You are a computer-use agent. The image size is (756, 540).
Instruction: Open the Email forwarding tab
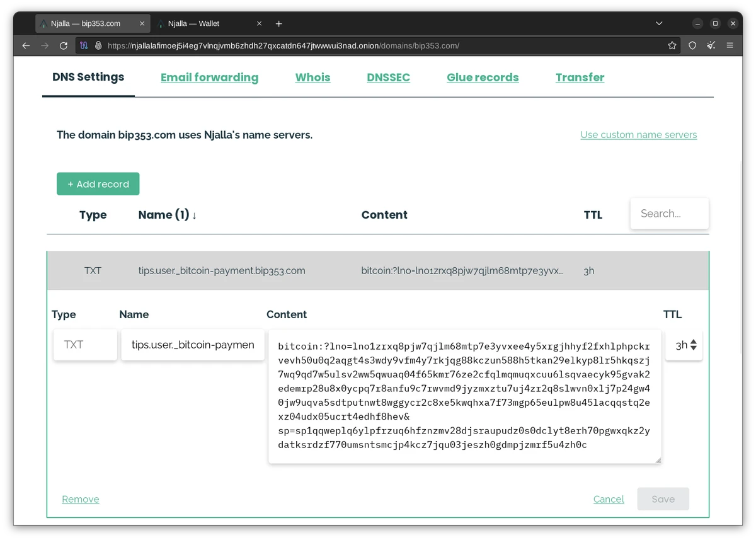click(x=209, y=78)
